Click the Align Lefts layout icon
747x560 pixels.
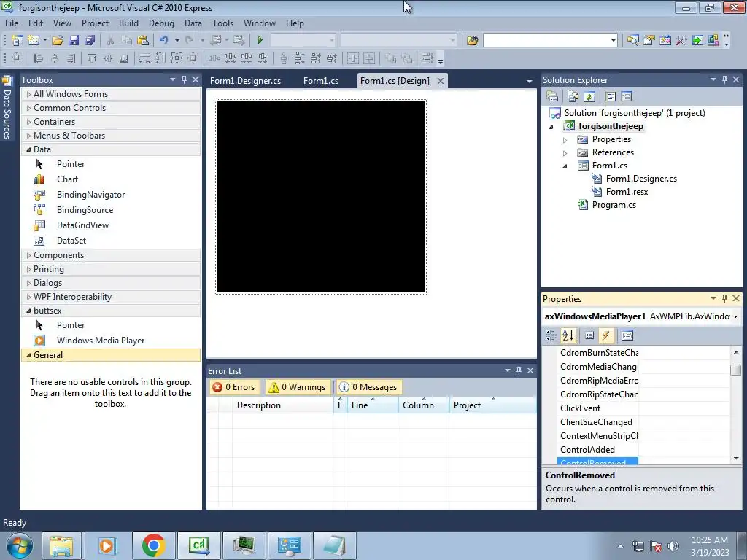tap(39, 58)
